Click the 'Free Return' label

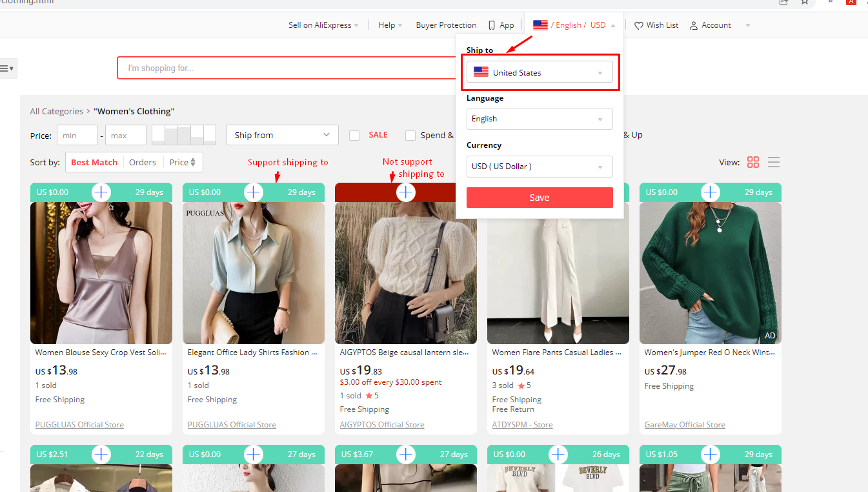[513, 409]
